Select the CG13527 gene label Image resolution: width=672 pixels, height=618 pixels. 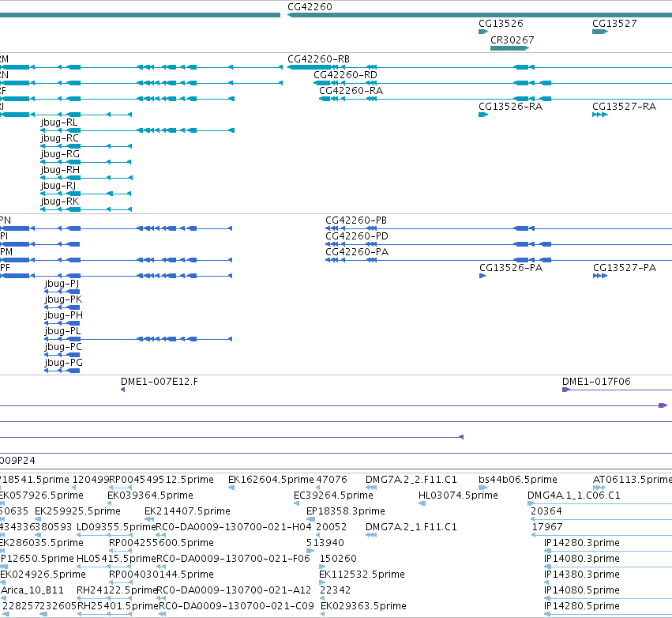pos(614,24)
